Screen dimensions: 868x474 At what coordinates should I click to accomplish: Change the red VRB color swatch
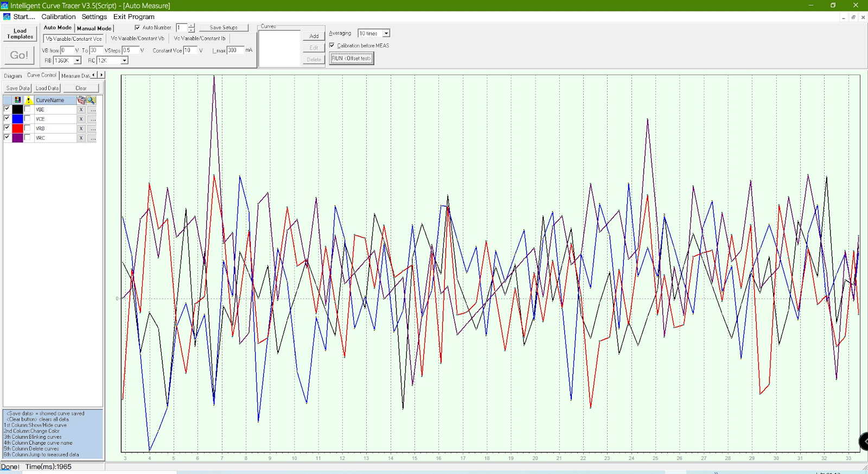coord(18,129)
